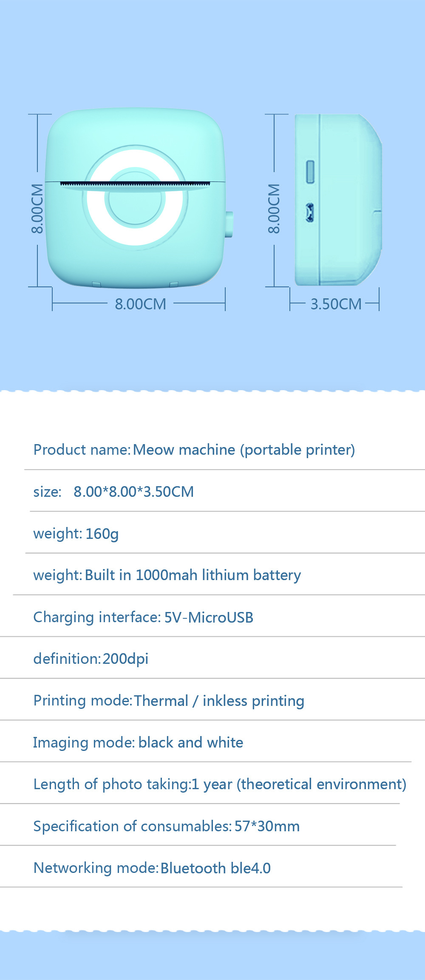The width and height of the screenshot is (425, 980).
Task: Click the vertical 8.00CM label beside side view
Action: [274, 208]
